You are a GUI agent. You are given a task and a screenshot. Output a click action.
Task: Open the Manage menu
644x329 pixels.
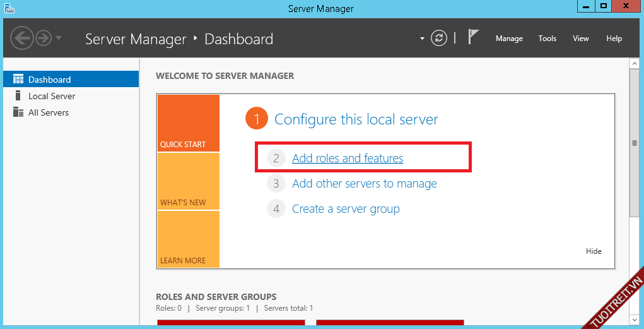pyautogui.click(x=509, y=39)
